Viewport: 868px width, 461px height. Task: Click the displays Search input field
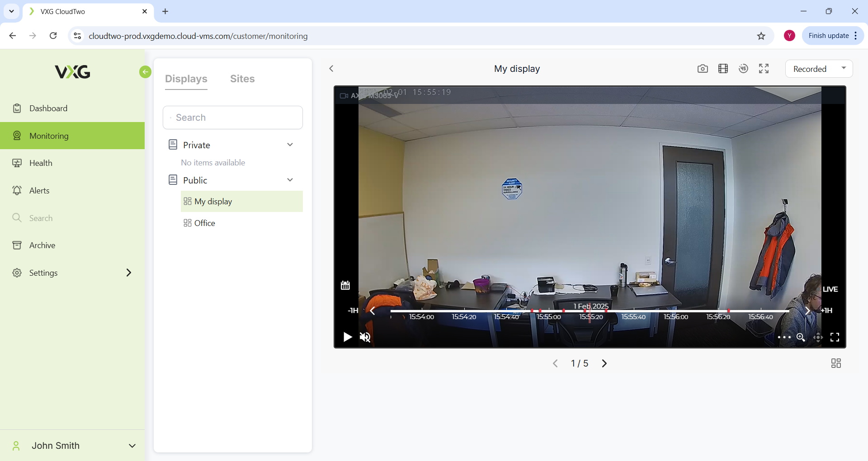pyautogui.click(x=233, y=118)
